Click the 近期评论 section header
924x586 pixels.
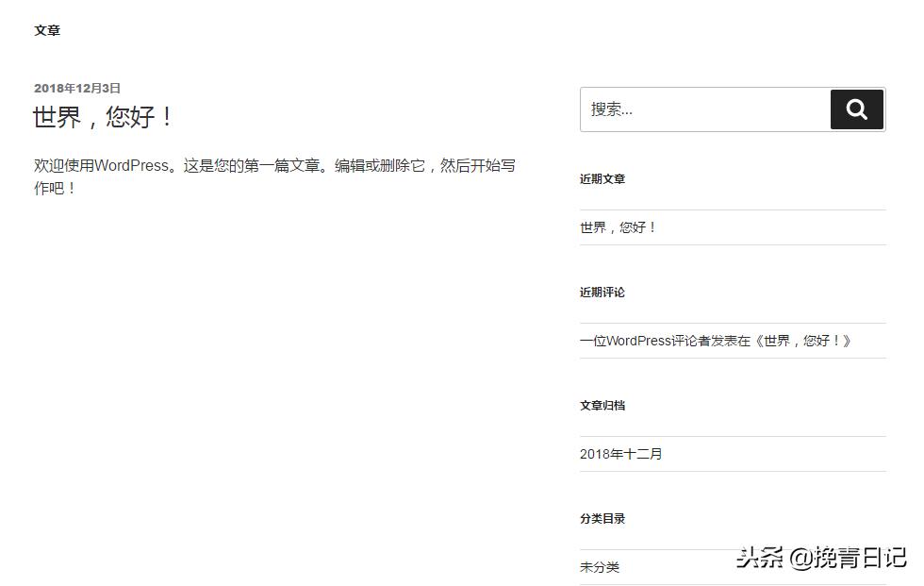click(x=602, y=292)
